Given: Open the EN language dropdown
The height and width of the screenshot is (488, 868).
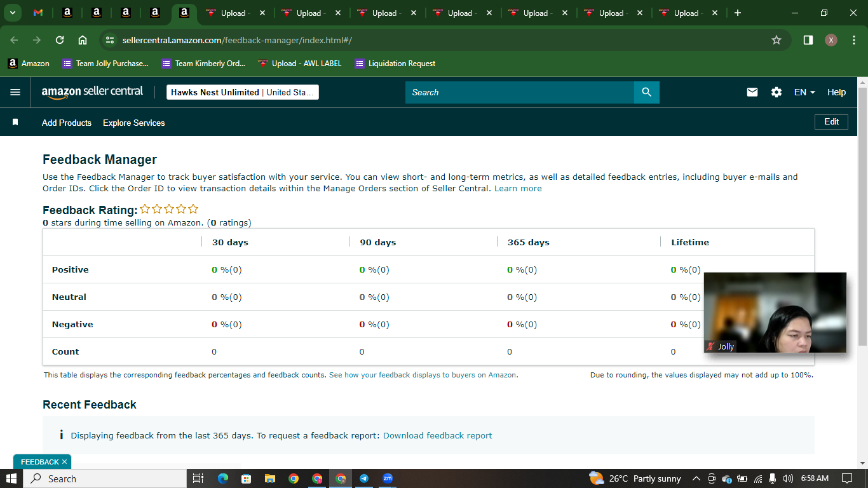Looking at the screenshot, I should click(804, 92).
